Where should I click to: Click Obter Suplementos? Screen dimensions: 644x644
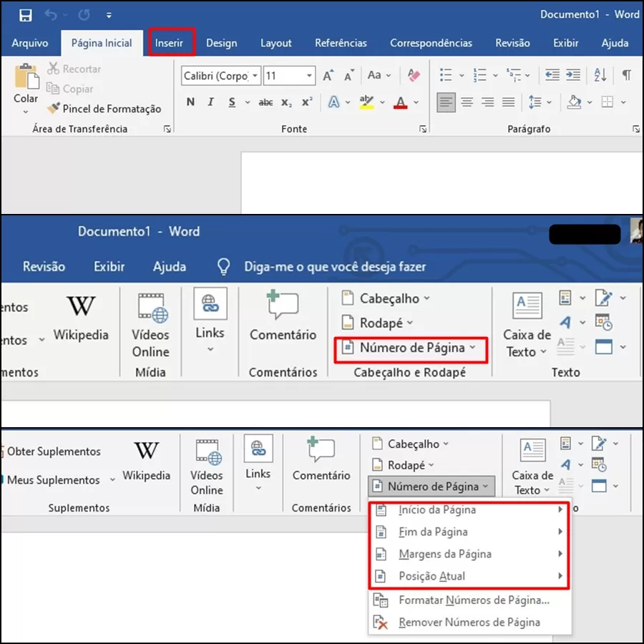pos(53,452)
